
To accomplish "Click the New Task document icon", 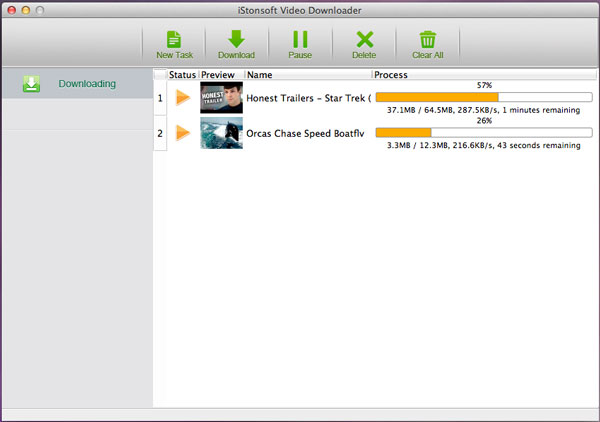I will pos(174,39).
